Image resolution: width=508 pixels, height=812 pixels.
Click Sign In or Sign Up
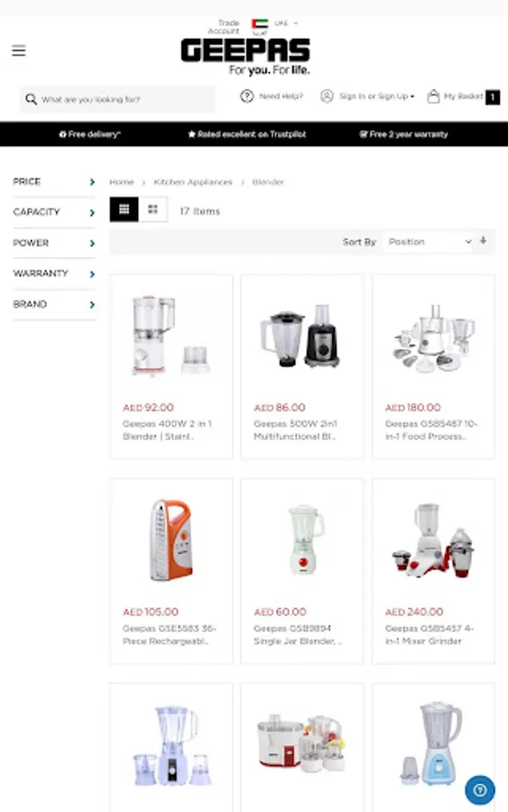pos(374,96)
